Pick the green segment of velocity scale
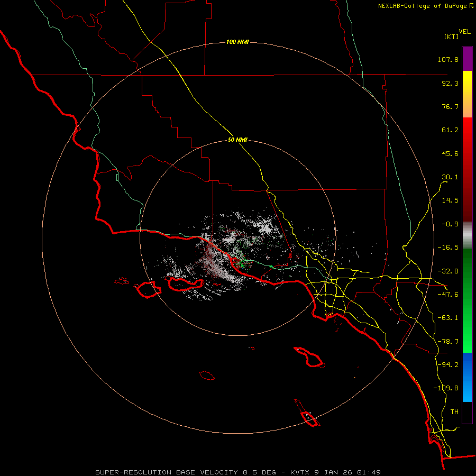 click(x=467, y=300)
